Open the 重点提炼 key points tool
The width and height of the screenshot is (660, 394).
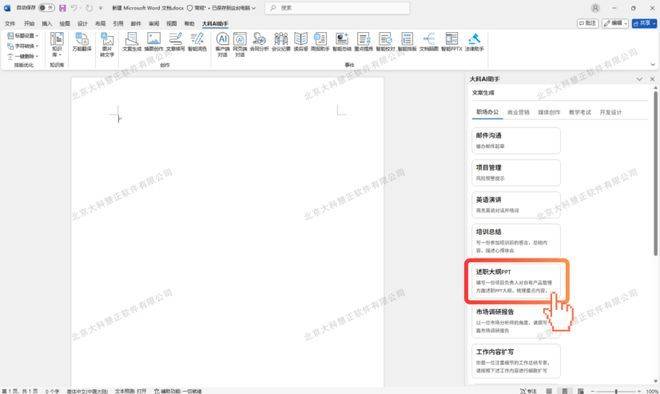[363, 41]
